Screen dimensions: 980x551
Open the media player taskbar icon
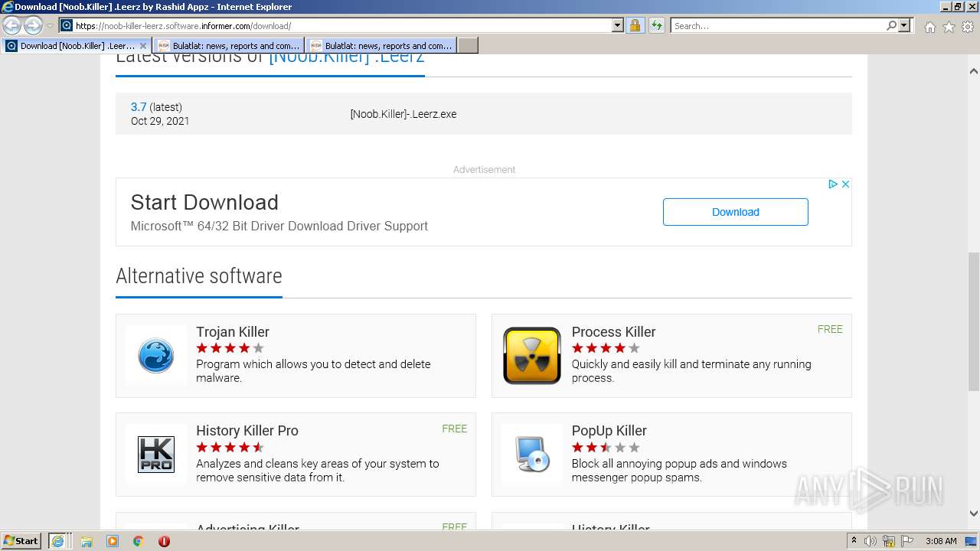pos(113,540)
